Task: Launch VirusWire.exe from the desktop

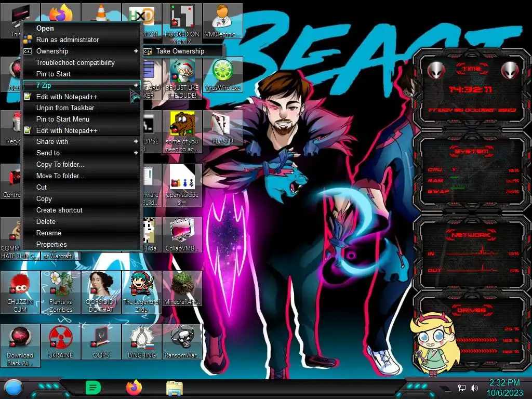Action: pos(222,74)
